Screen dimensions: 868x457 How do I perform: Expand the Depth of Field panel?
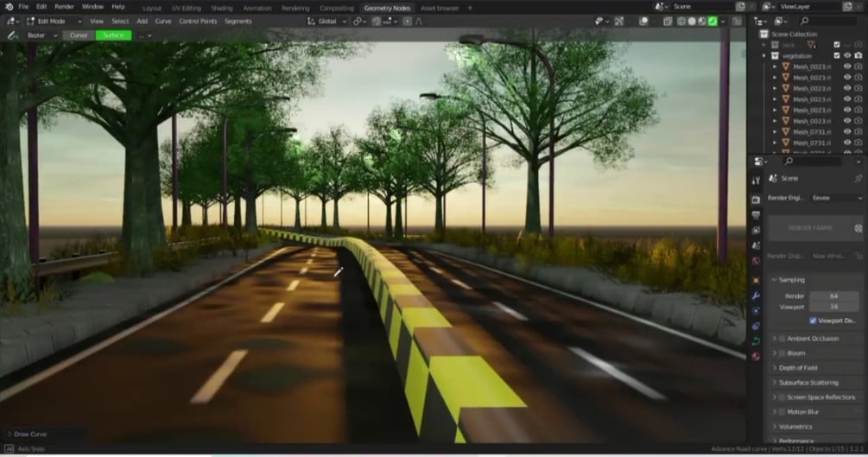pyautogui.click(x=774, y=368)
